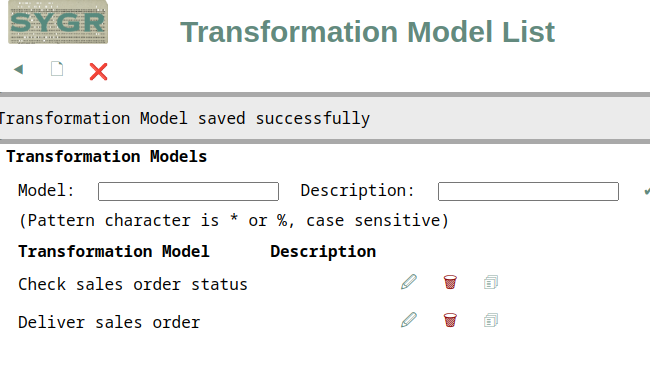The height and width of the screenshot is (383, 650).
Task: Click the Description column header
Action: tap(323, 252)
